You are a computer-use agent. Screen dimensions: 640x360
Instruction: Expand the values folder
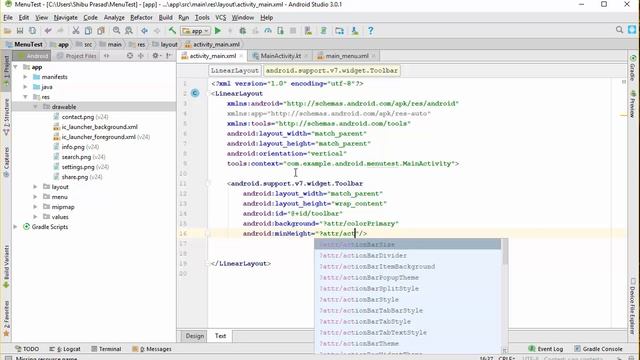36,217
